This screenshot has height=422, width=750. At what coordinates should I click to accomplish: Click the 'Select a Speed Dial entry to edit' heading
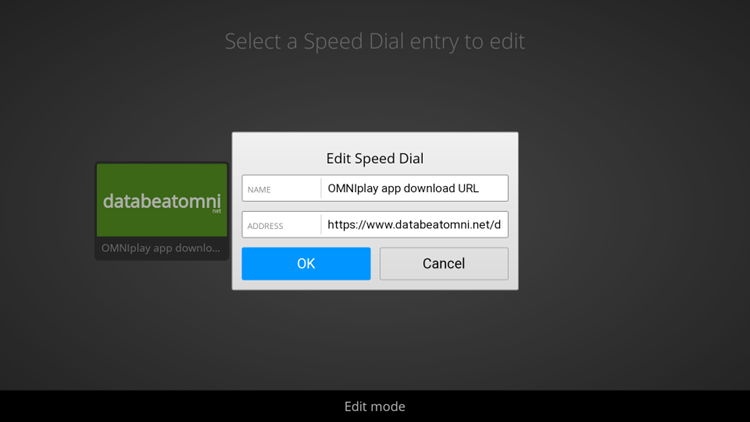[375, 41]
